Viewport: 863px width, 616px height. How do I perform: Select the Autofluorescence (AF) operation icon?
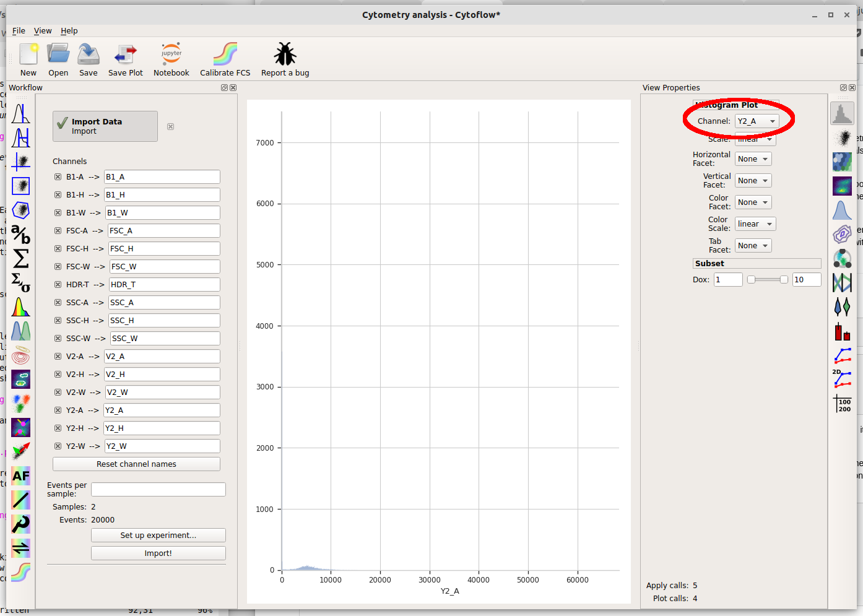[20, 476]
